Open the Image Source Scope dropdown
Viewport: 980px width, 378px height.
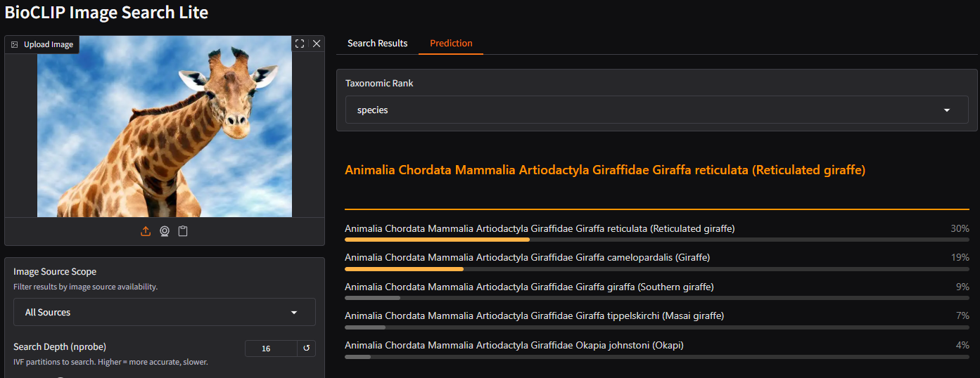pyautogui.click(x=165, y=312)
